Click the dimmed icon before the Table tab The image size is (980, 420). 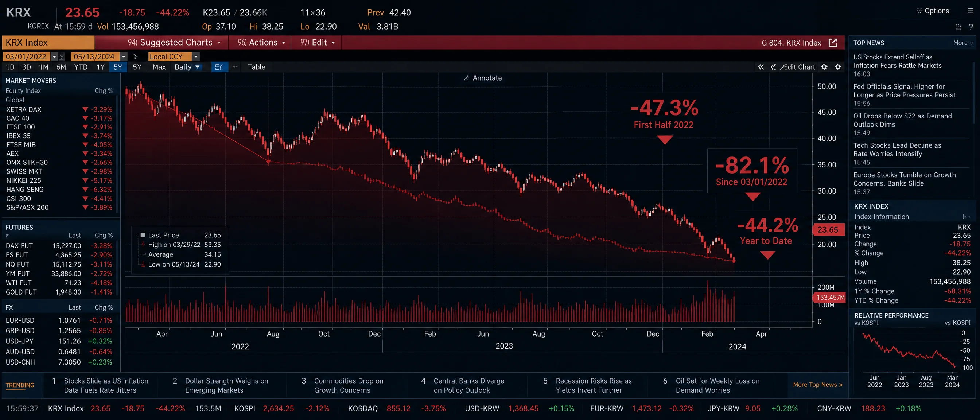click(x=235, y=67)
